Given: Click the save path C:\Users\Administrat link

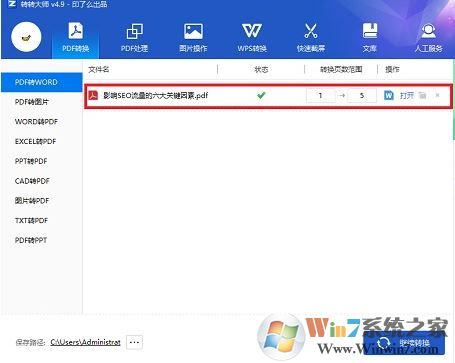Looking at the screenshot, I should point(85,342).
